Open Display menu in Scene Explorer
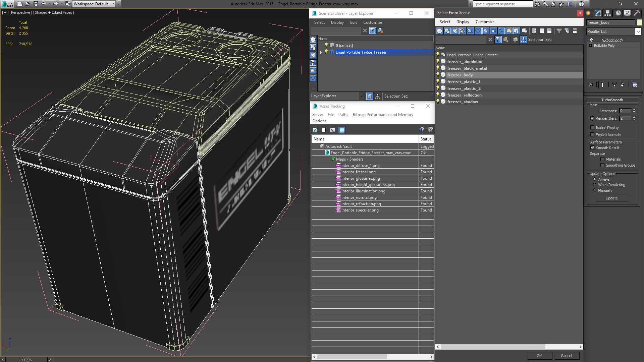 pos(337,22)
